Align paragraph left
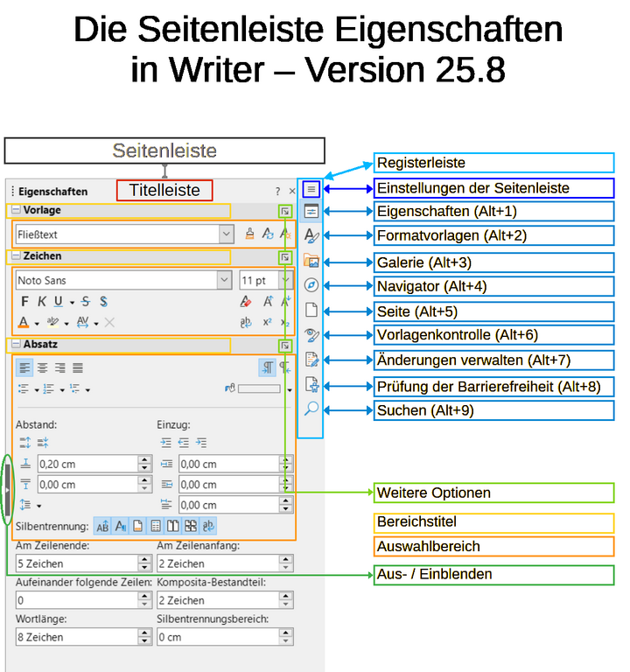 (x=24, y=367)
